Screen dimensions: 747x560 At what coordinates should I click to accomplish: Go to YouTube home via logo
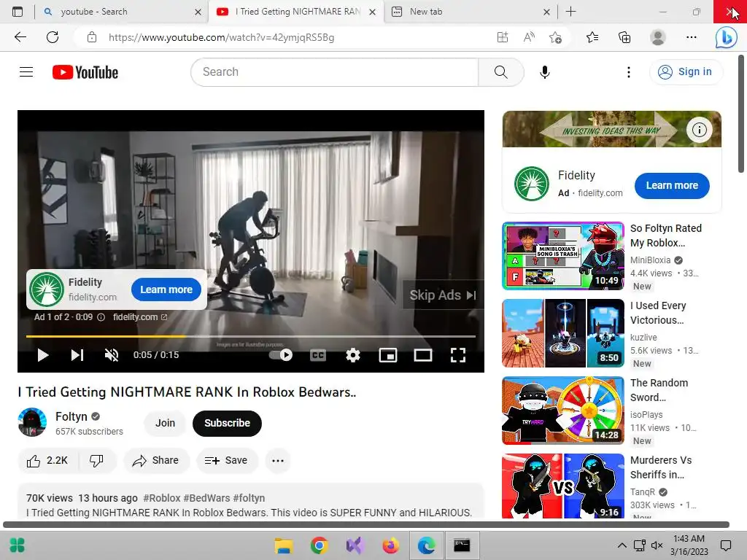(x=85, y=72)
